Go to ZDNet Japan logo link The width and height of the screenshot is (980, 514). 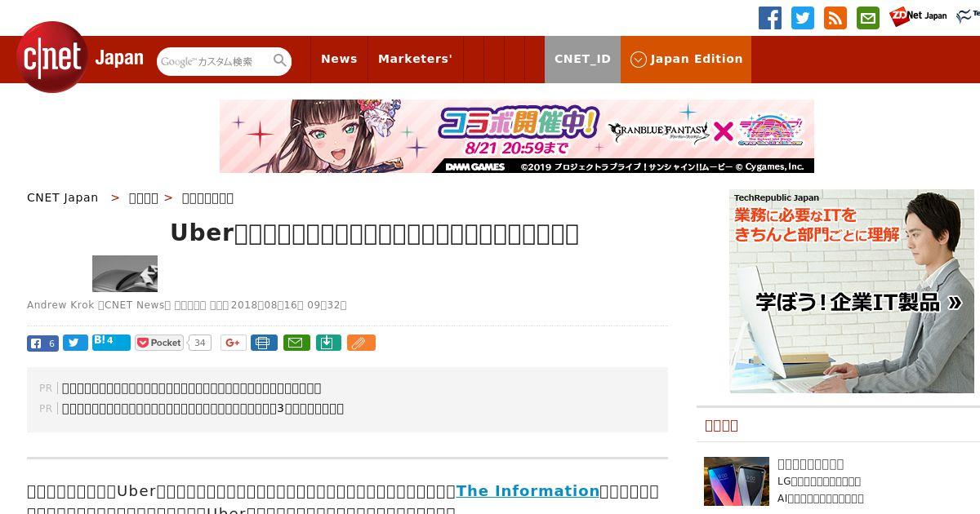pyautogui.click(x=918, y=16)
